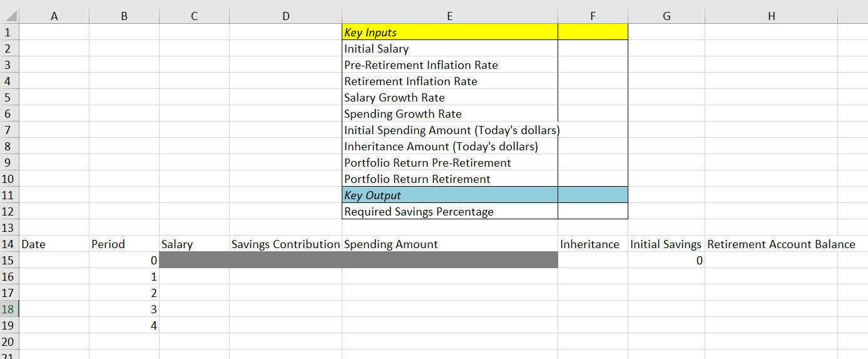Click 'Pre-Retirement Inflation Rate' cell
Screen dimensions: 868x359
point(450,65)
